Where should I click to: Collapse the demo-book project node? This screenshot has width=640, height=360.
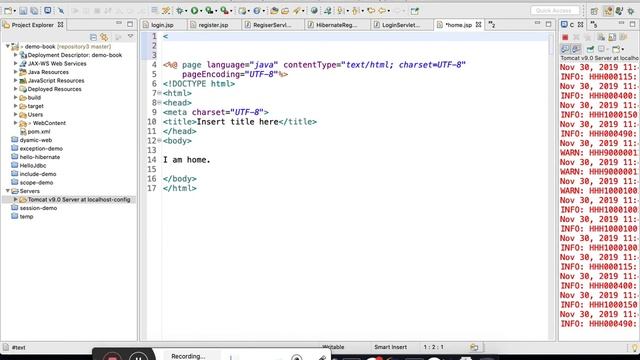(x=8, y=47)
